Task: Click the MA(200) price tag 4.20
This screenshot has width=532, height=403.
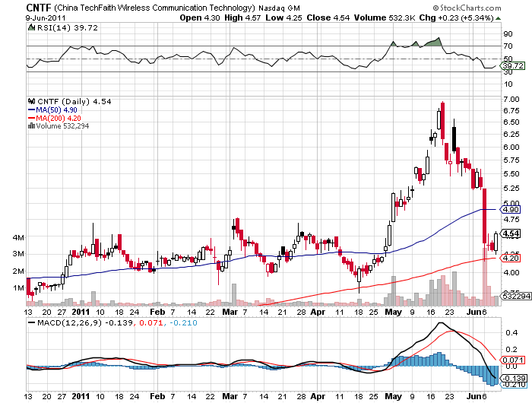Action: [511, 258]
